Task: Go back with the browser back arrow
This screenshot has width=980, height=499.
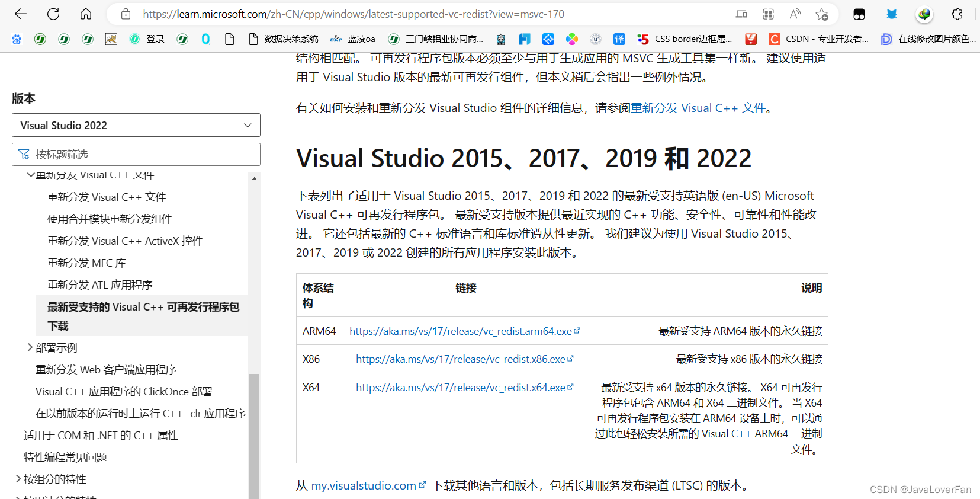Action: click(21, 14)
